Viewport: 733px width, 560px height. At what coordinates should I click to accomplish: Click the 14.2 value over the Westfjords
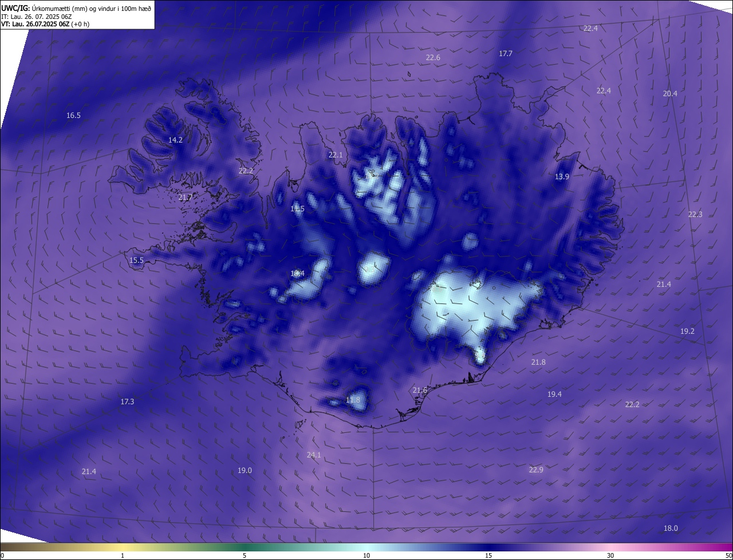point(175,140)
